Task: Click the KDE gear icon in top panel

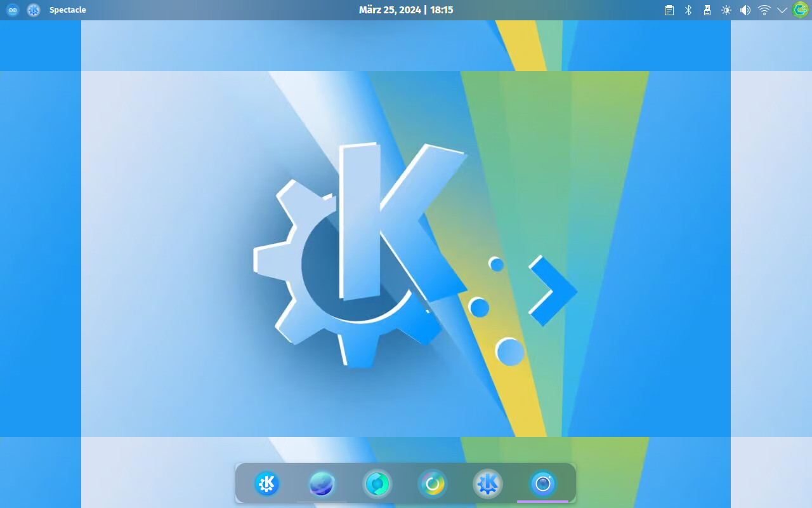Action: point(34,10)
